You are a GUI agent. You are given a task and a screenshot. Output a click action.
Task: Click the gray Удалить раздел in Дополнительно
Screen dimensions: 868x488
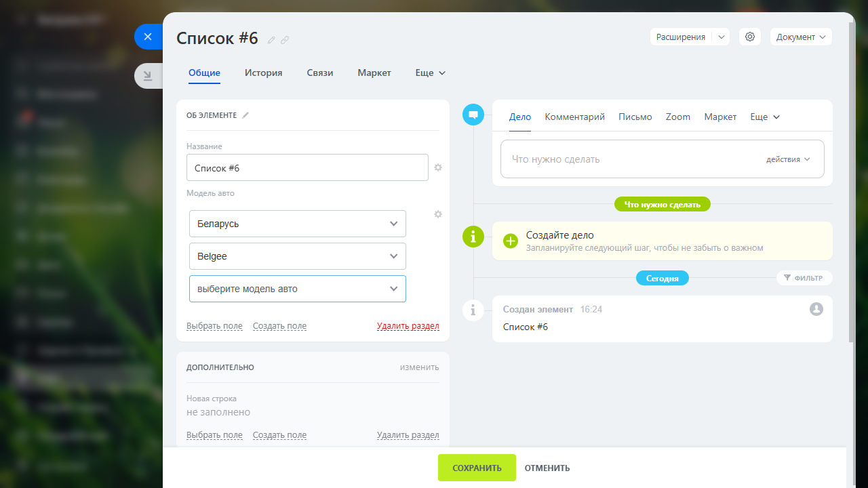click(x=408, y=435)
